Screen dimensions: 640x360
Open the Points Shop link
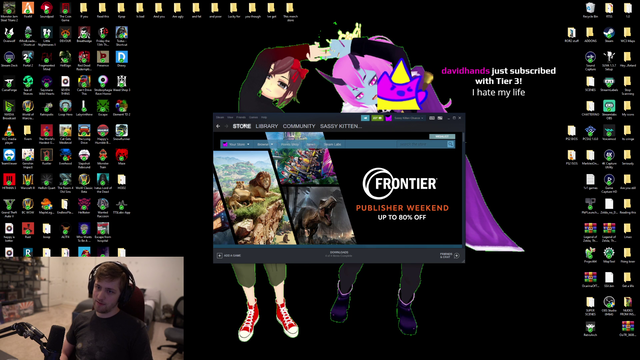[x=290, y=144]
